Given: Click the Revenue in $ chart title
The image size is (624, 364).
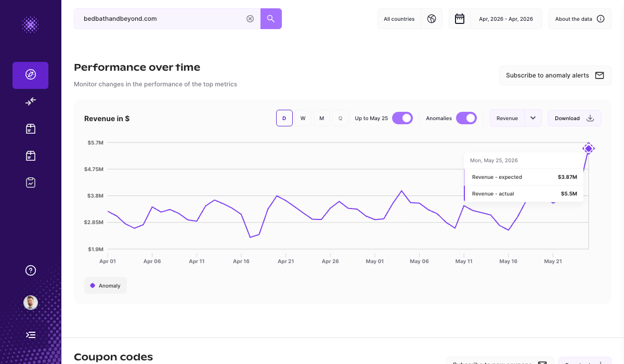Looking at the screenshot, I should click(x=107, y=119).
